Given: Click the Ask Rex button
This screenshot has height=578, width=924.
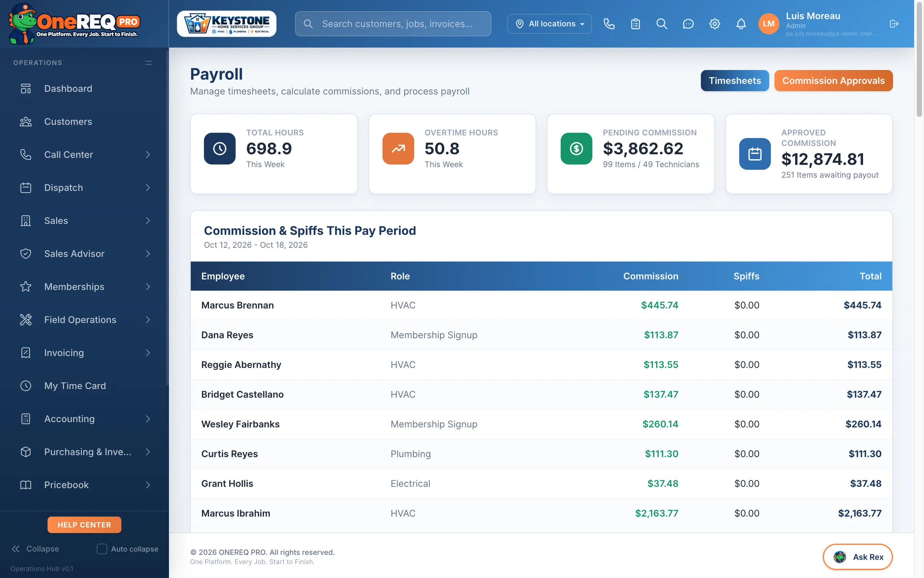Looking at the screenshot, I should (857, 557).
